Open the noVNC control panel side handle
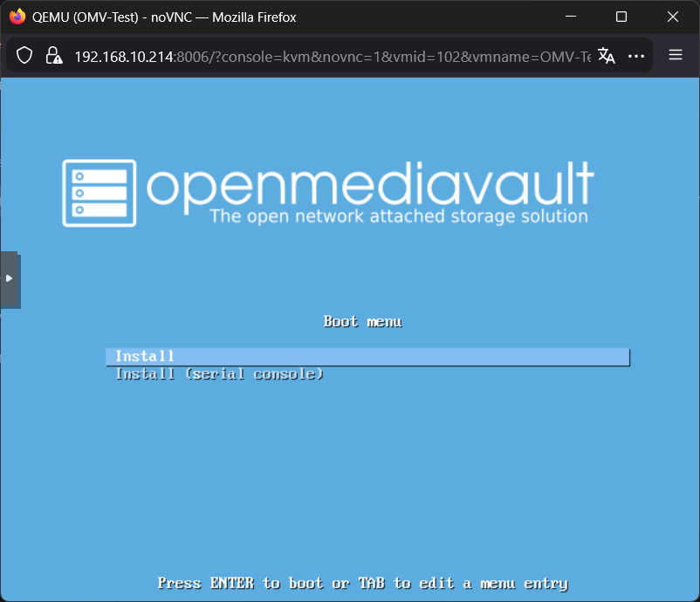The height and width of the screenshot is (602, 700). pos(10,279)
